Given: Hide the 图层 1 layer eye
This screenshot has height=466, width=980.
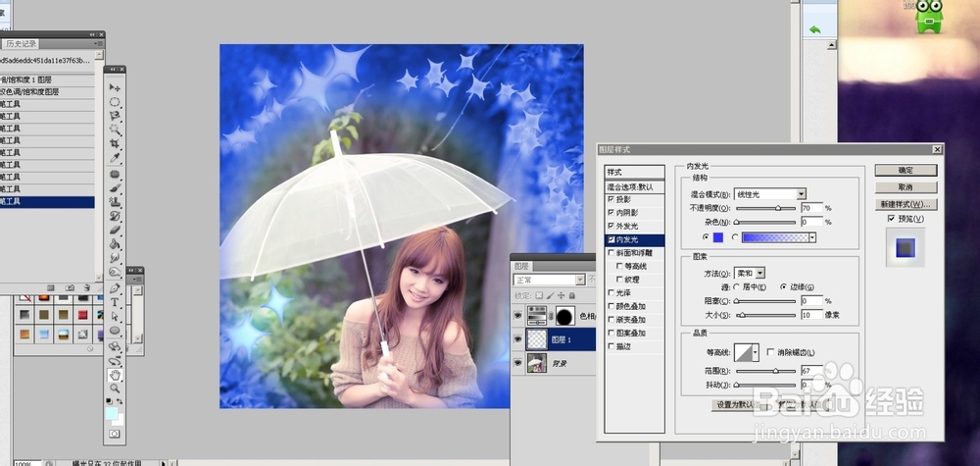Looking at the screenshot, I should [517, 339].
